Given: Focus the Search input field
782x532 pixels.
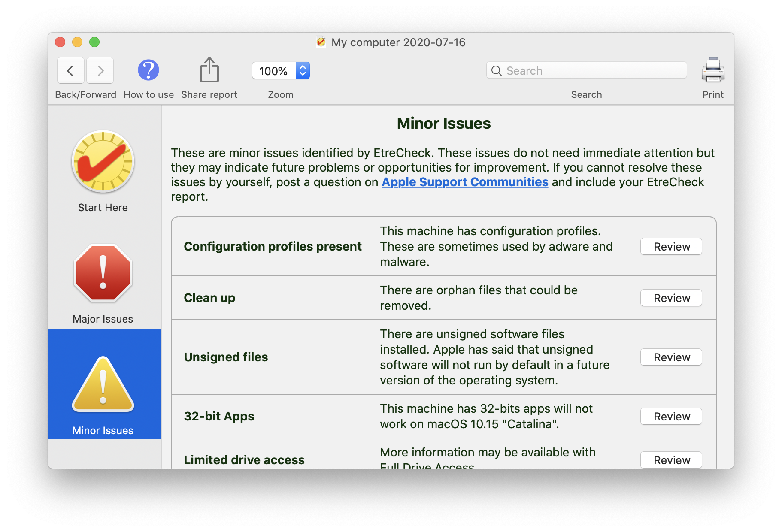Looking at the screenshot, I should coord(586,70).
